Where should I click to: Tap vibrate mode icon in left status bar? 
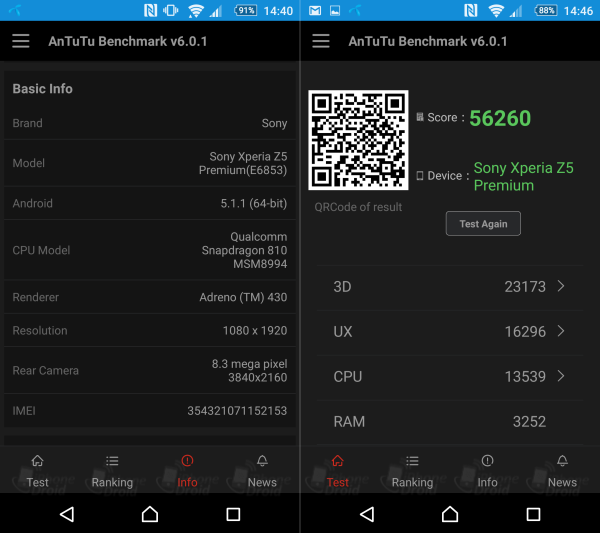[x=171, y=10]
